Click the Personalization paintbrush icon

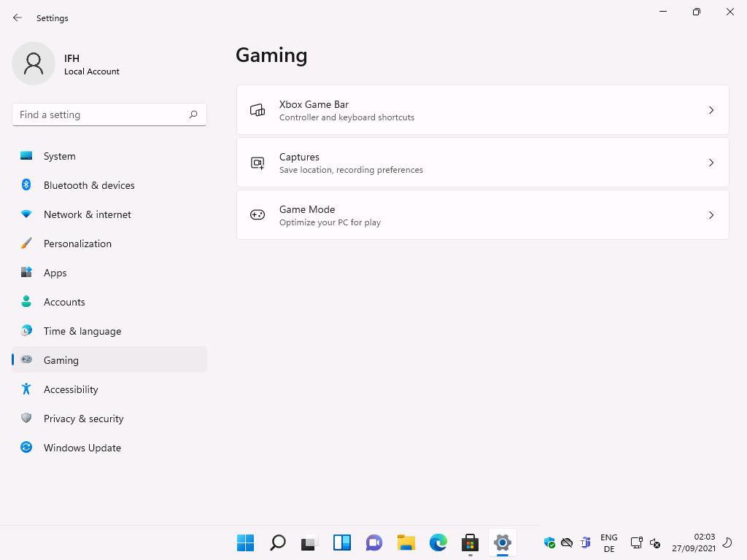(x=26, y=244)
